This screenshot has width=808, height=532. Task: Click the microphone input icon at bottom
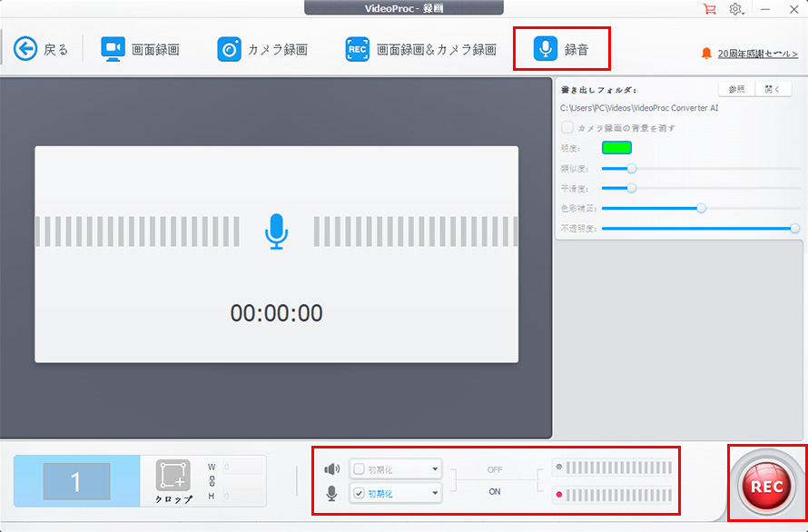pos(332,493)
